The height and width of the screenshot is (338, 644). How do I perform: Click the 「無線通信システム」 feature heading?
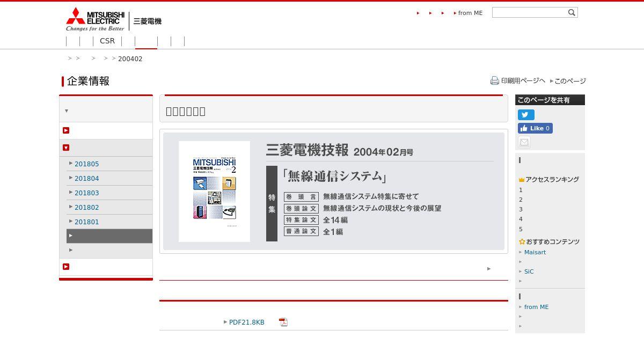[x=333, y=176]
